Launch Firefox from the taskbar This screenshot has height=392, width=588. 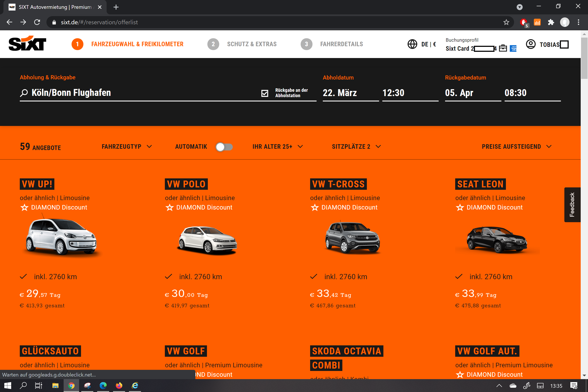(x=119, y=386)
